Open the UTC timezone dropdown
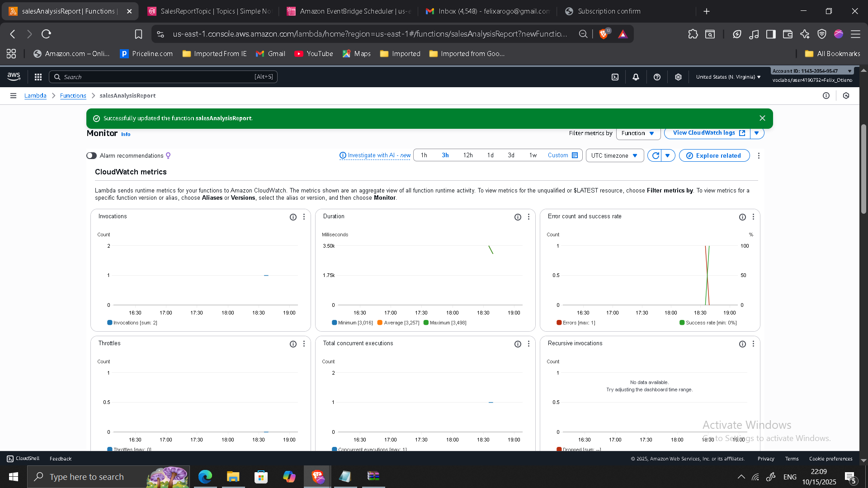The width and height of the screenshot is (868, 488). tap(614, 155)
